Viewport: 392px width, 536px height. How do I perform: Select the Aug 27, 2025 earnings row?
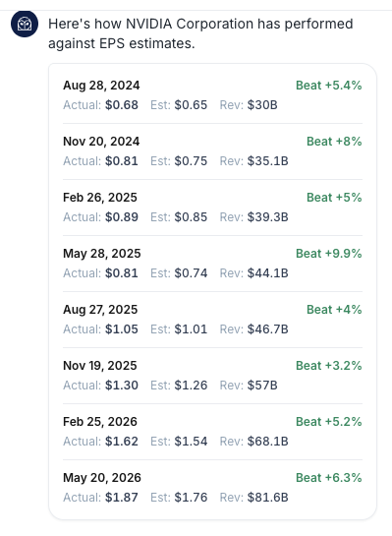(212, 320)
